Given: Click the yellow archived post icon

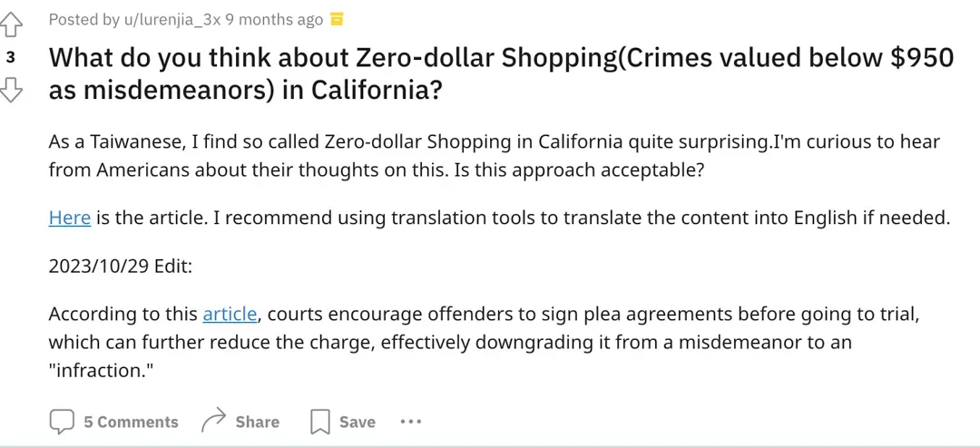Looking at the screenshot, I should click(x=337, y=19).
